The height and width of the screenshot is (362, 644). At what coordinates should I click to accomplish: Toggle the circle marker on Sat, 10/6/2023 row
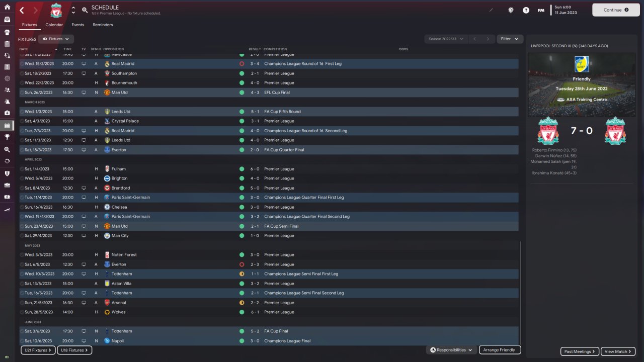coord(22,341)
